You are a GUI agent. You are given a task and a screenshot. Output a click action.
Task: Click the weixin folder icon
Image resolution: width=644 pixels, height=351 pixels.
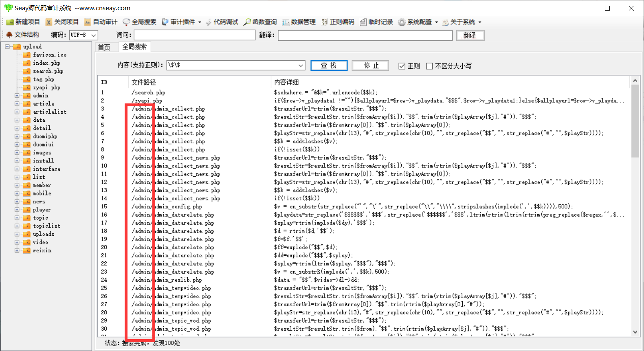pos(27,250)
